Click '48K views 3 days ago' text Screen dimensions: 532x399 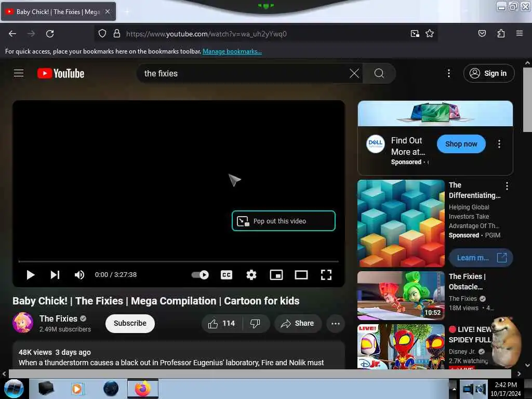tap(55, 352)
